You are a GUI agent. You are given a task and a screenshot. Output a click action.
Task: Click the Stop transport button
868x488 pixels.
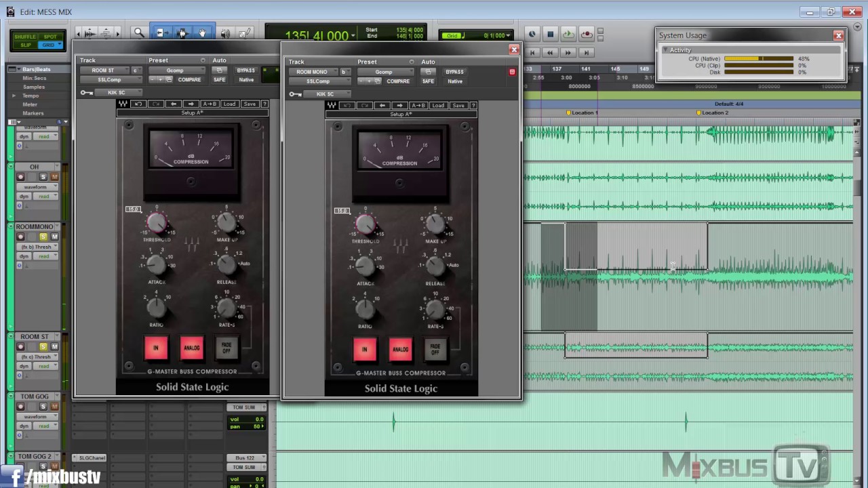click(550, 35)
